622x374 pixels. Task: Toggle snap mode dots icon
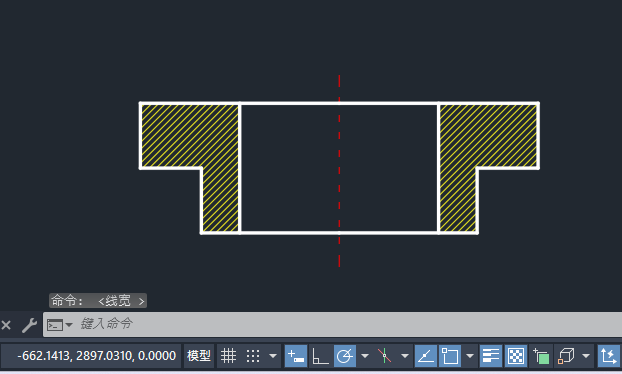click(x=253, y=356)
